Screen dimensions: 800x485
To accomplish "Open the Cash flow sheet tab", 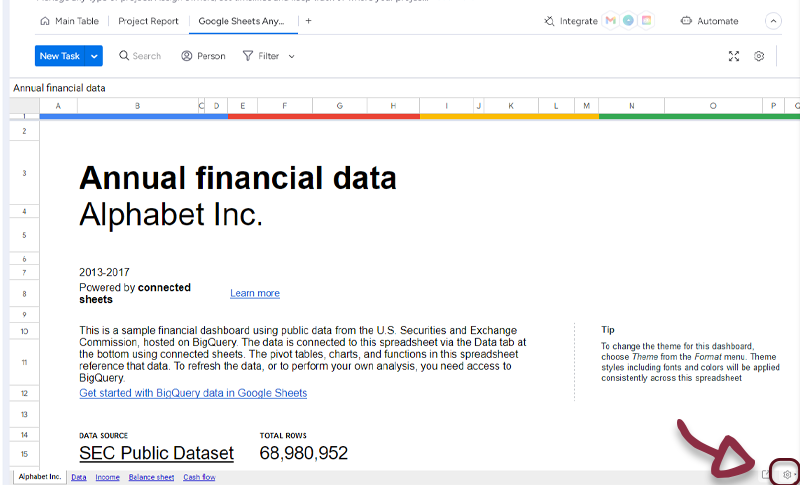I will coord(199,478).
